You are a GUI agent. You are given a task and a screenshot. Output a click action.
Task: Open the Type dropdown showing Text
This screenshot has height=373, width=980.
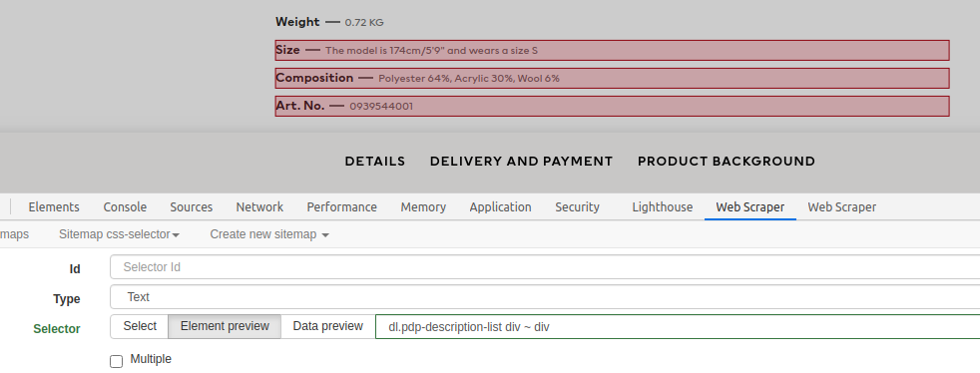[545, 297]
